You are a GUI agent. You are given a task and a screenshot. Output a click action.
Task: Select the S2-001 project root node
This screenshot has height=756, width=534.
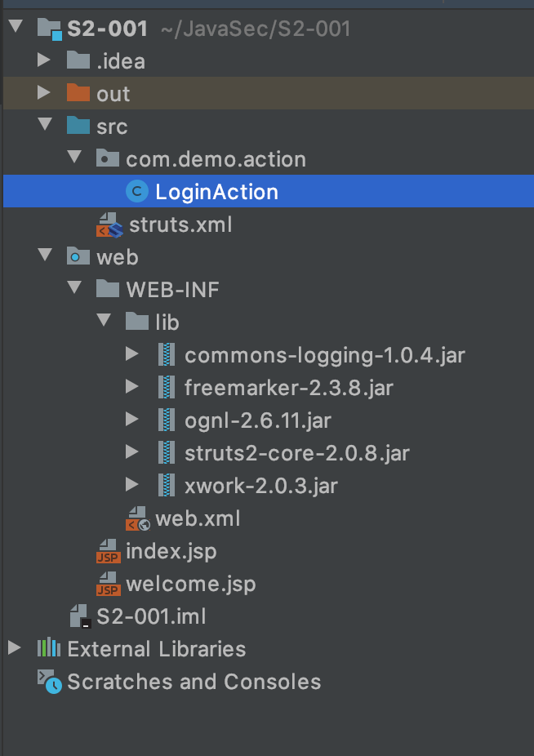tap(107, 29)
